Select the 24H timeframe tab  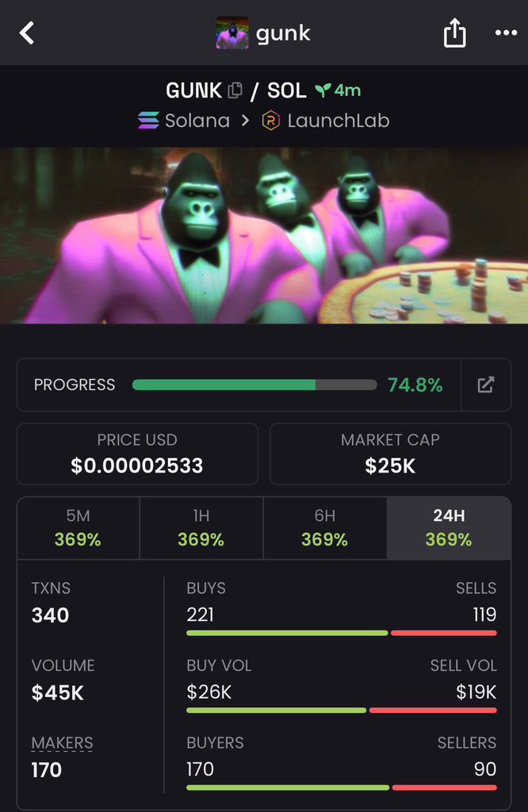(x=449, y=527)
